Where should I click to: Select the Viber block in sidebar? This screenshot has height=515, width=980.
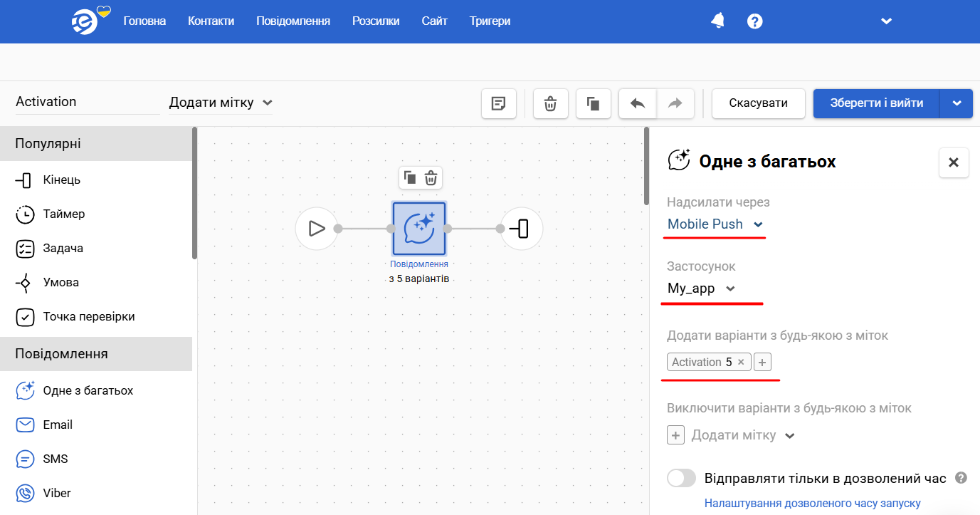[96, 494]
